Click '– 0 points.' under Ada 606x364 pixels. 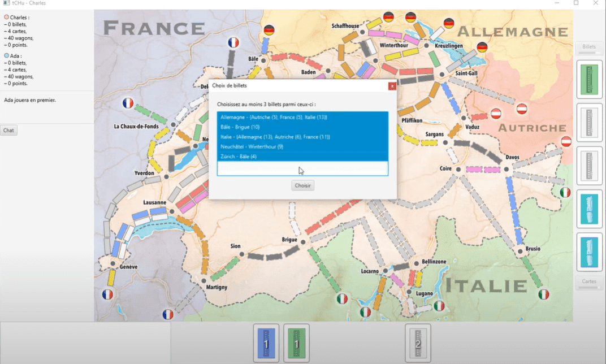pyautogui.click(x=16, y=84)
